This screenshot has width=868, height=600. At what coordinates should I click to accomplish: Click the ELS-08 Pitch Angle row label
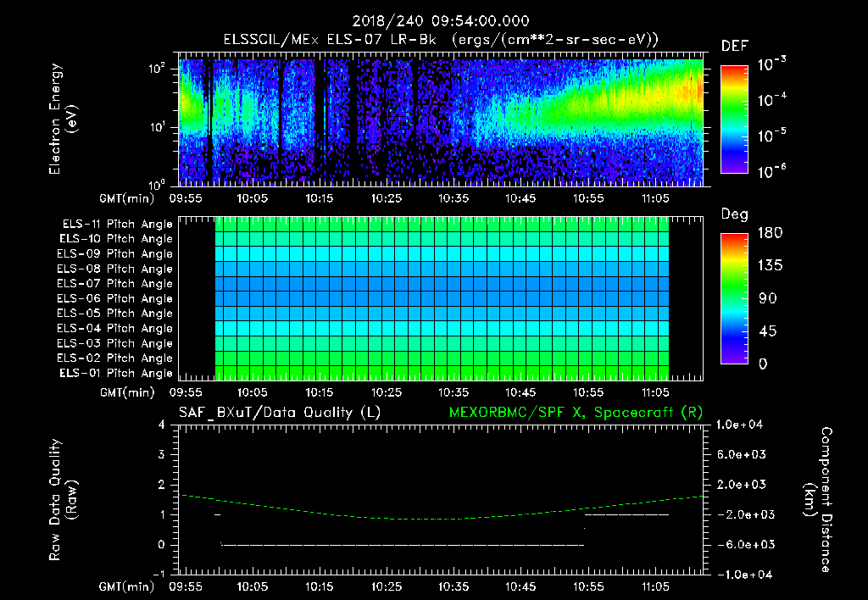(x=114, y=269)
